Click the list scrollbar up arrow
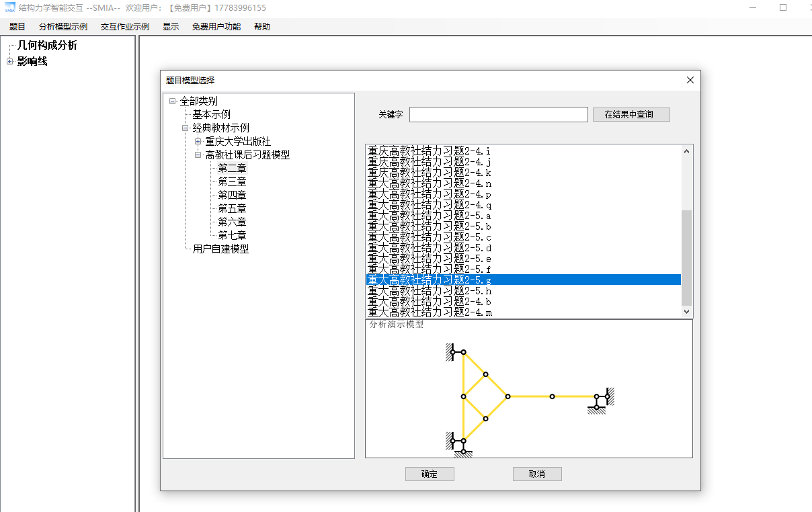This screenshot has width=812, height=512. pyautogui.click(x=686, y=151)
